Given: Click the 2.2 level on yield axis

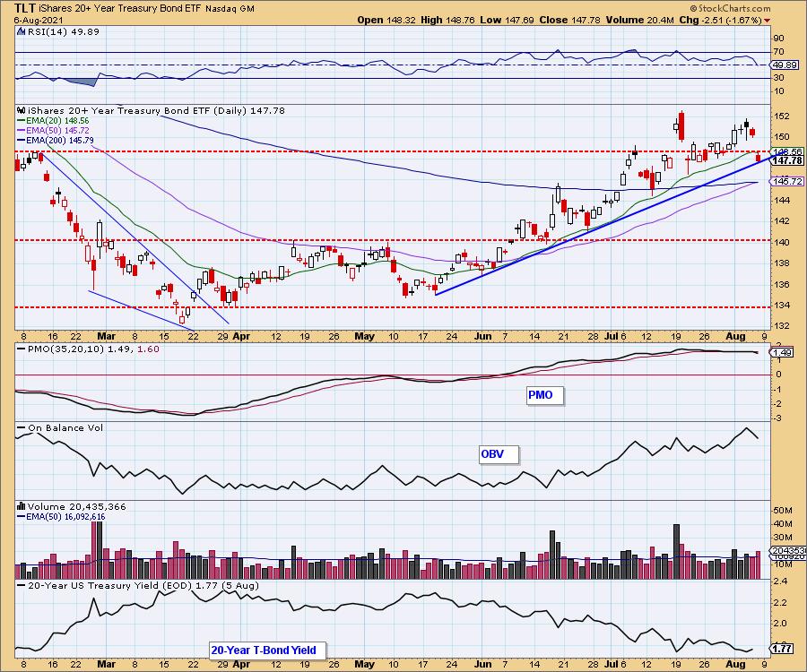Looking at the screenshot, I should point(780,602).
